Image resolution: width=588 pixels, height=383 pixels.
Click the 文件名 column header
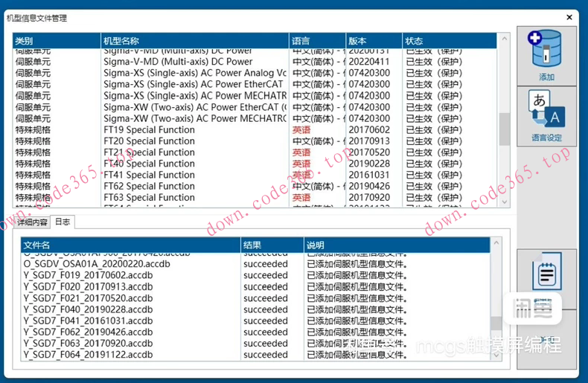click(x=130, y=245)
